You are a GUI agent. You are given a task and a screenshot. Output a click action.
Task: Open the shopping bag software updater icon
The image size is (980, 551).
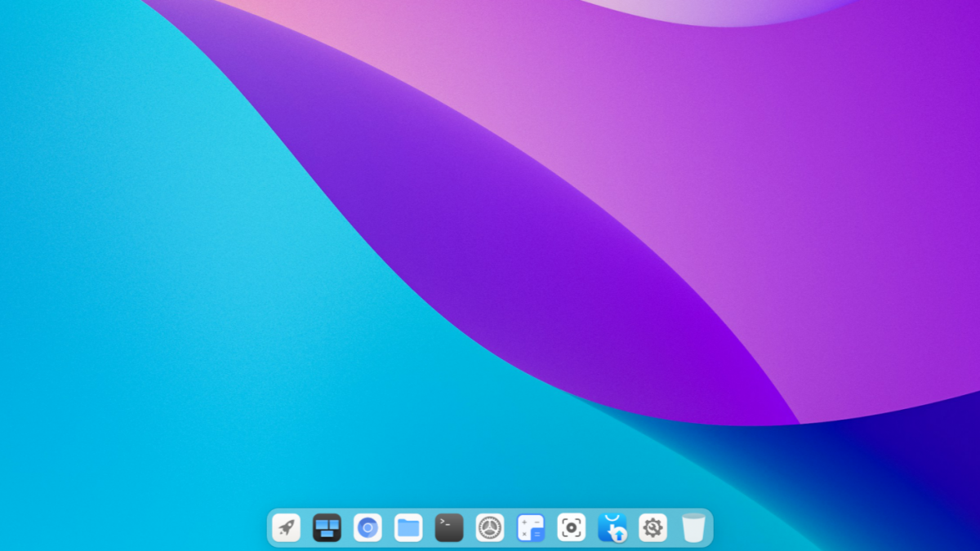(x=612, y=528)
